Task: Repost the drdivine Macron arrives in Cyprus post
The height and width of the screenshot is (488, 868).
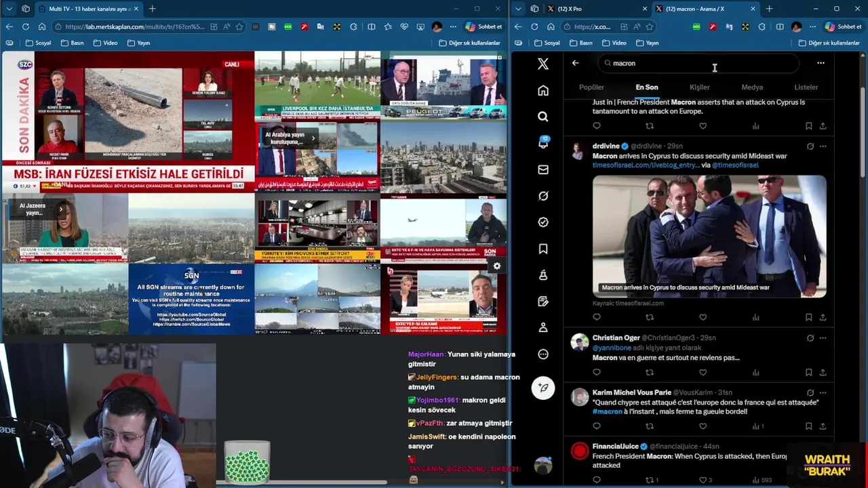Action: click(x=650, y=317)
